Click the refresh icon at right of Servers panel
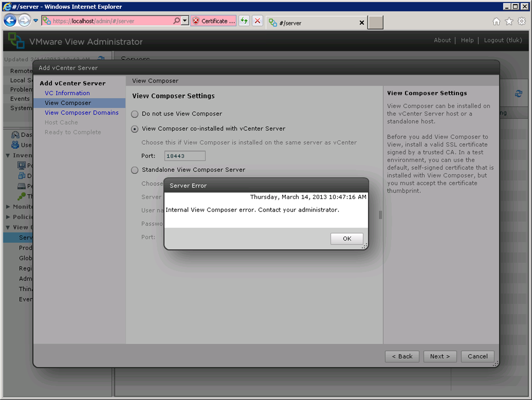 pyautogui.click(x=518, y=93)
